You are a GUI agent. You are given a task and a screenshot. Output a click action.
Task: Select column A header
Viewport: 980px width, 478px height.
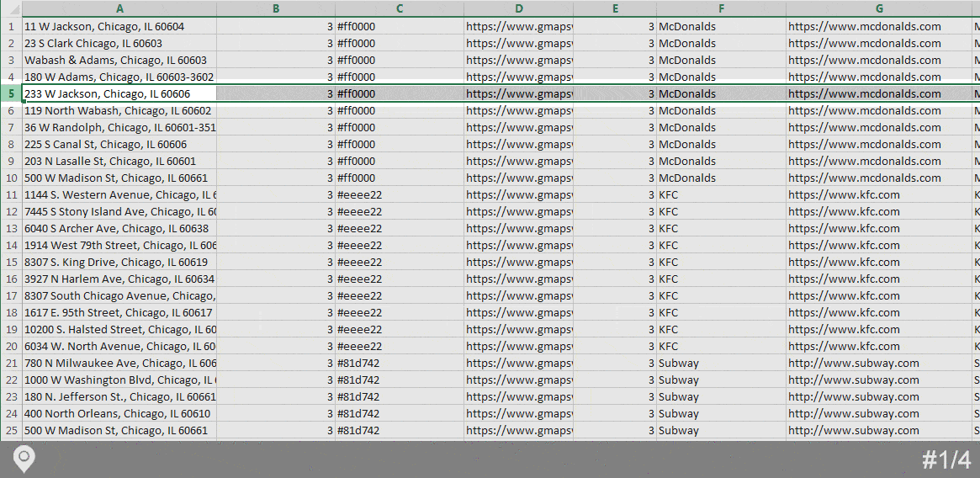pyautogui.click(x=119, y=8)
